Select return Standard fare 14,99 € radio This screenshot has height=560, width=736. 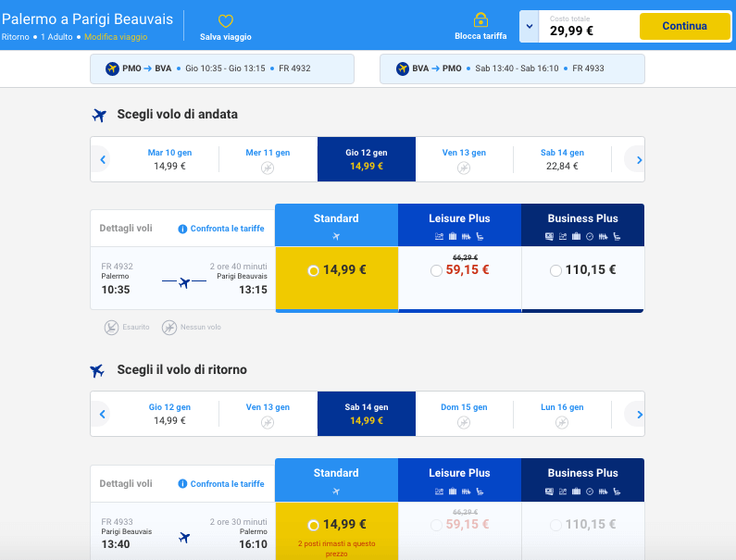pyautogui.click(x=314, y=525)
